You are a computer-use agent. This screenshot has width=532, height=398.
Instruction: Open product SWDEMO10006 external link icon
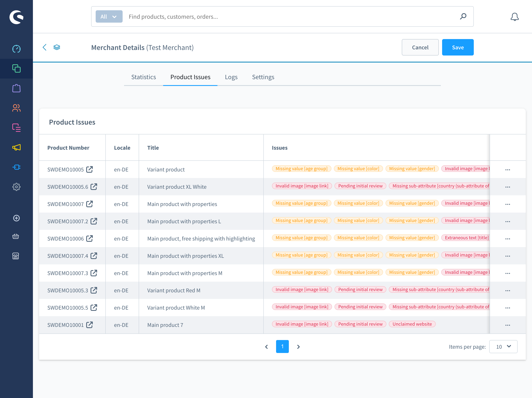(89, 239)
